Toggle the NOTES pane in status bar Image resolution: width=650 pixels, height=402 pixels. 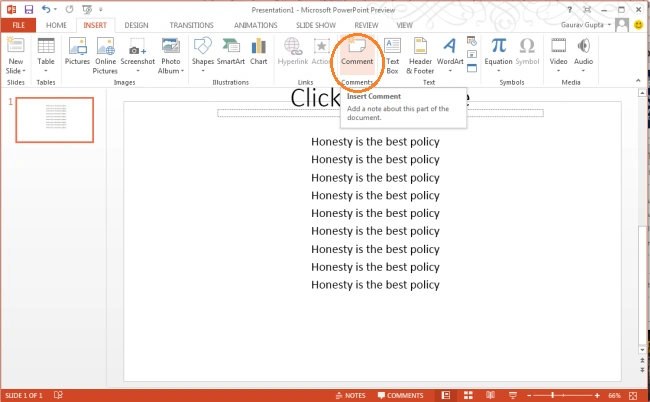[351, 395]
